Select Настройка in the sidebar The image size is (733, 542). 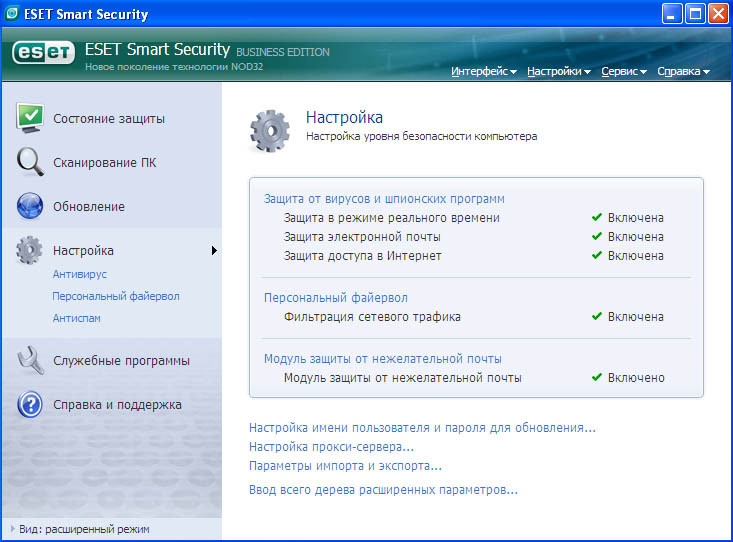[83, 251]
